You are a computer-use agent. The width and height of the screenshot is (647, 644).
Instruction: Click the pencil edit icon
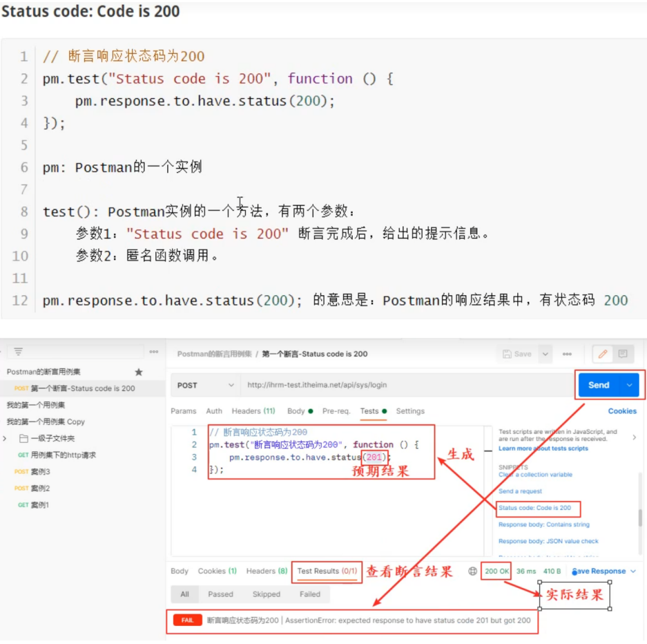[602, 354]
